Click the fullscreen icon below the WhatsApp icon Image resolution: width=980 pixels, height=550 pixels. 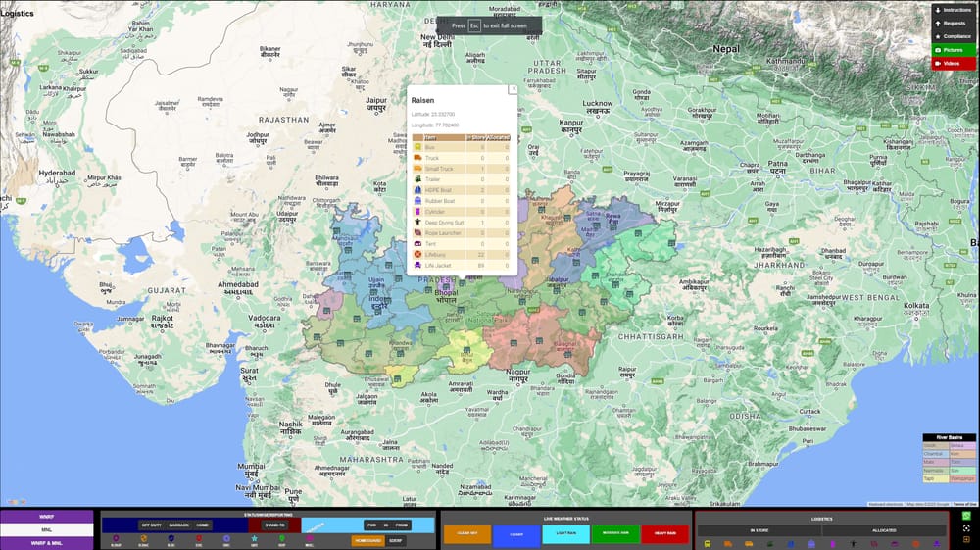[x=966, y=528]
